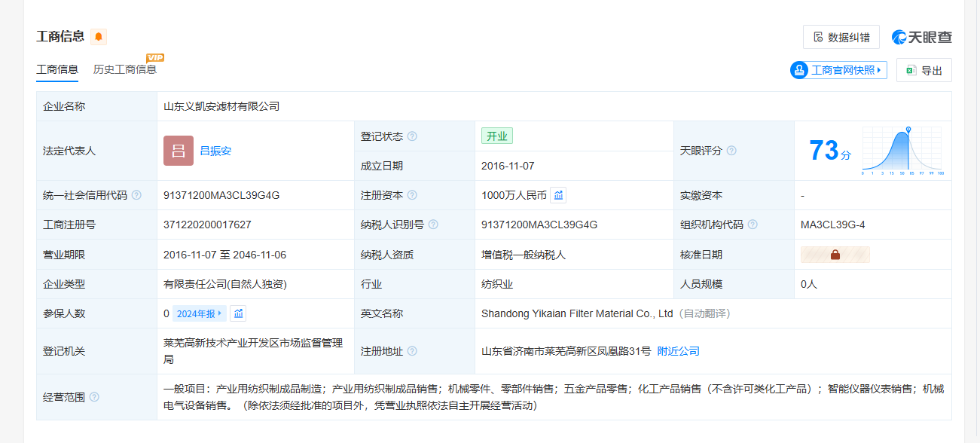Click help icon next to 组织机构代码

(x=753, y=225)
